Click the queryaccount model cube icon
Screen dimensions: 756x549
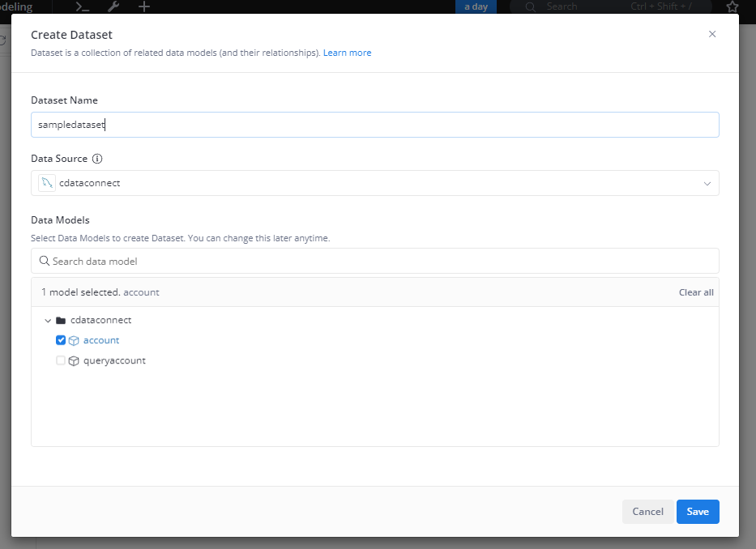coord(74,361)
